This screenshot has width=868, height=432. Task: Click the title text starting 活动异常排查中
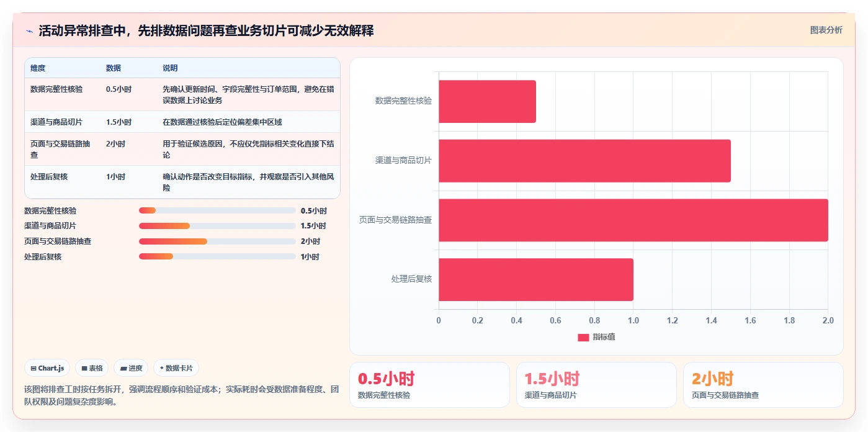[206, 31]
